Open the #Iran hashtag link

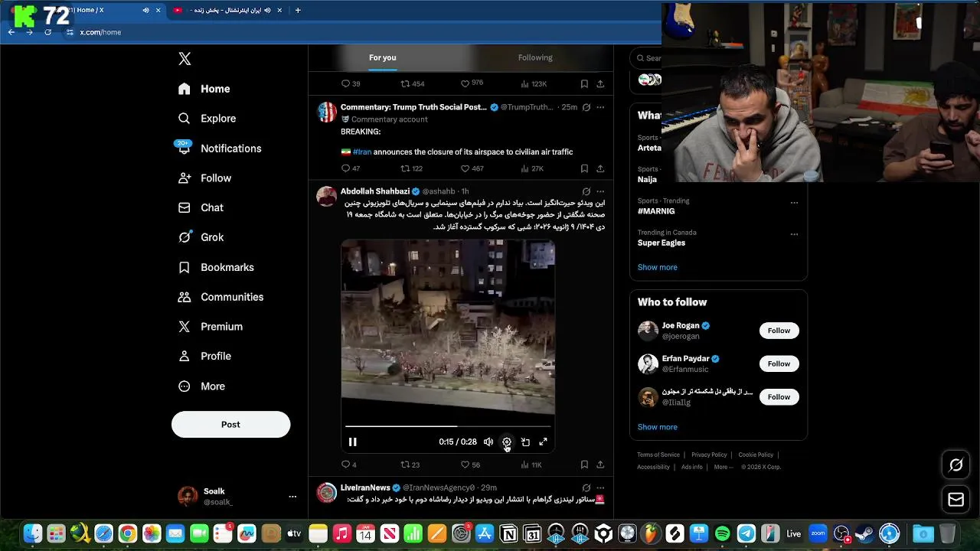362,152
